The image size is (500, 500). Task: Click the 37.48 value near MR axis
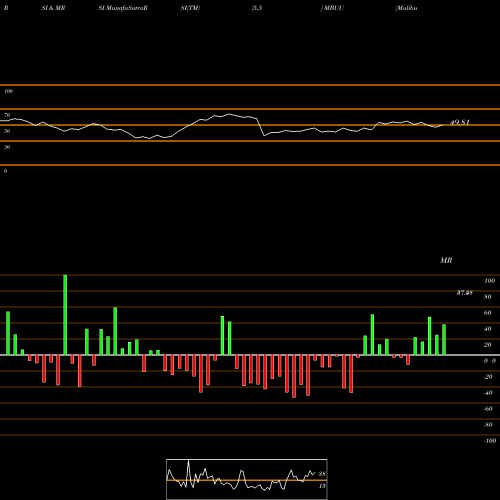pyautogui.click(x=465, y=293)
